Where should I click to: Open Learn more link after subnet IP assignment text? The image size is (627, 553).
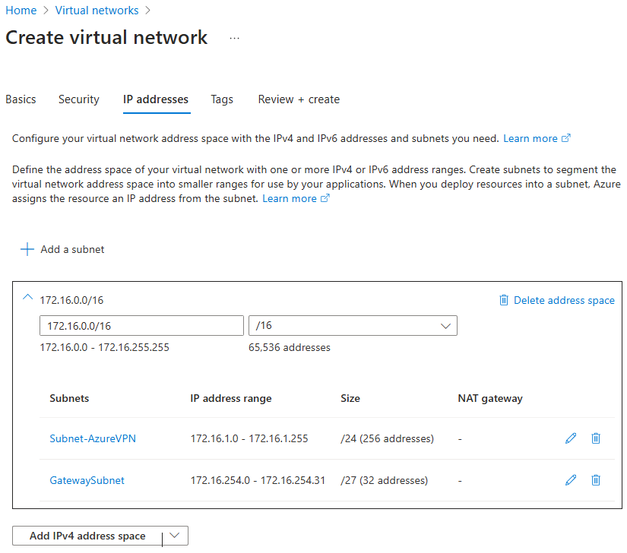(x=296, y=198)
